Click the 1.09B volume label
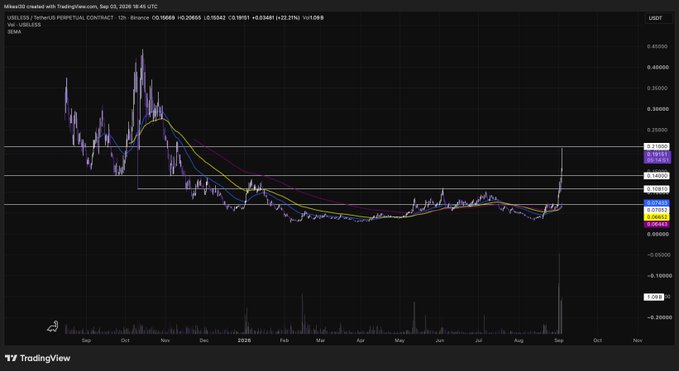The width and height of the screenshot is (679, 371). point(653,297)
